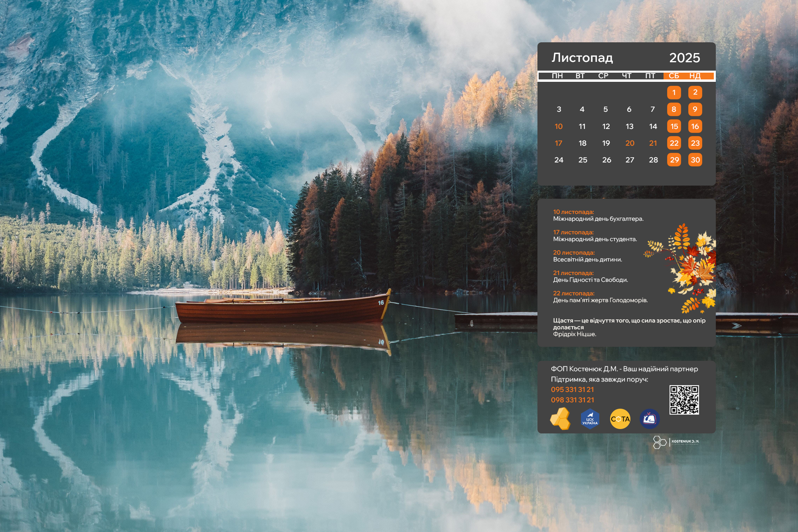Click the QR code image

[x=684, y=399]
